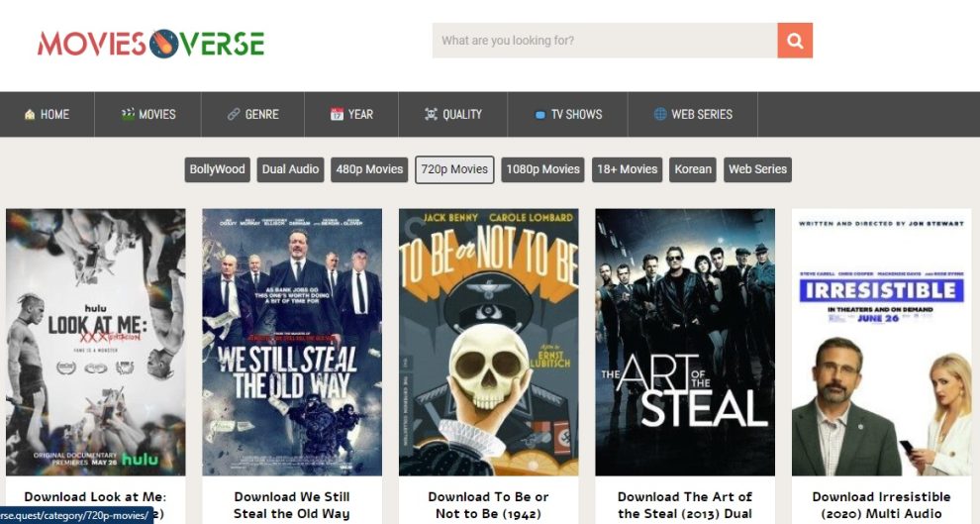Click the focus-frame icon beside QUALITY
This screenshot has width=980, height=524.
point(431,114)
